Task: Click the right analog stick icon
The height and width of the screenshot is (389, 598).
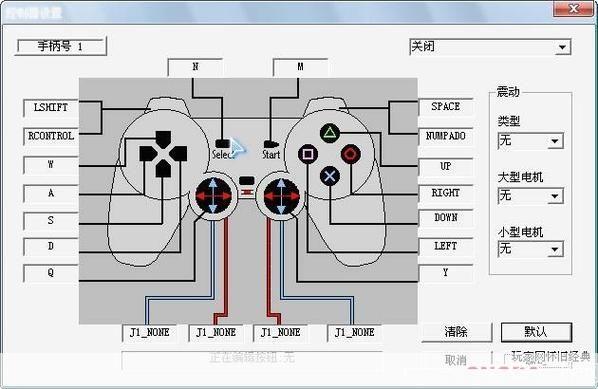Action: point(281,196)
